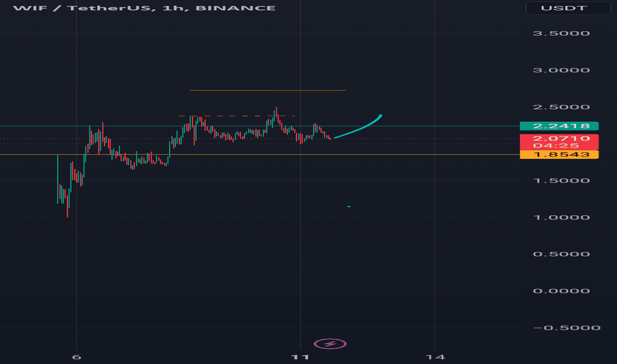Click the purple lightning bolt icon

coord(330,344)
